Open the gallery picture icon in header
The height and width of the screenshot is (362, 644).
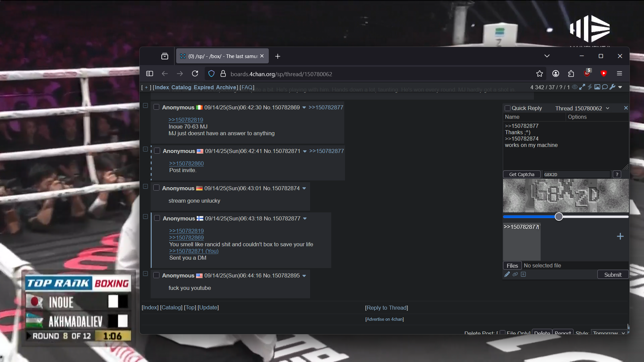click(x=597, y=87)
